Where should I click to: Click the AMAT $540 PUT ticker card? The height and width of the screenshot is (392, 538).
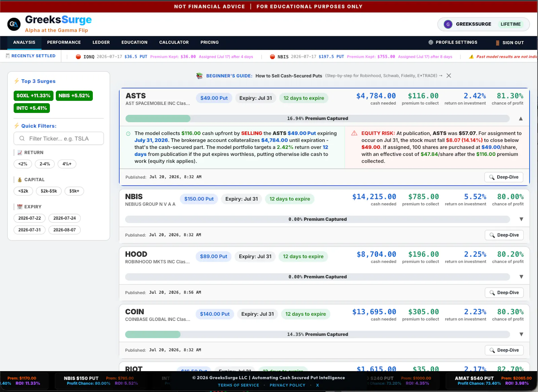(492, 381)
